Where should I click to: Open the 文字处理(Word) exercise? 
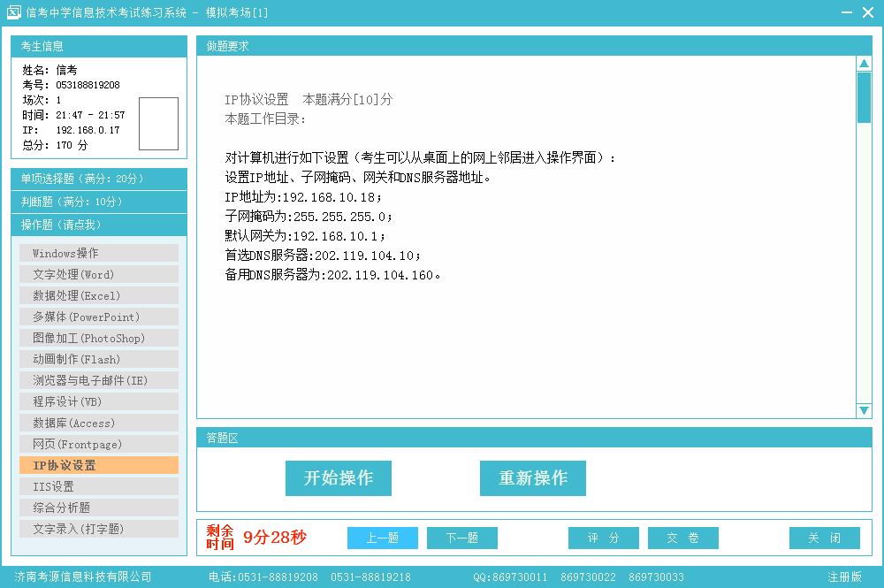click(98, 274)
